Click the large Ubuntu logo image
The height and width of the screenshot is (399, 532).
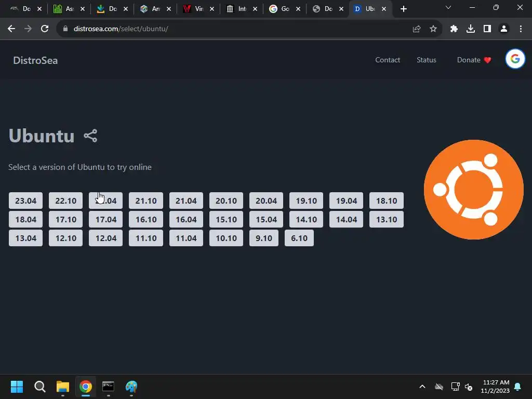pyautogui.click(x=474, y=189)
